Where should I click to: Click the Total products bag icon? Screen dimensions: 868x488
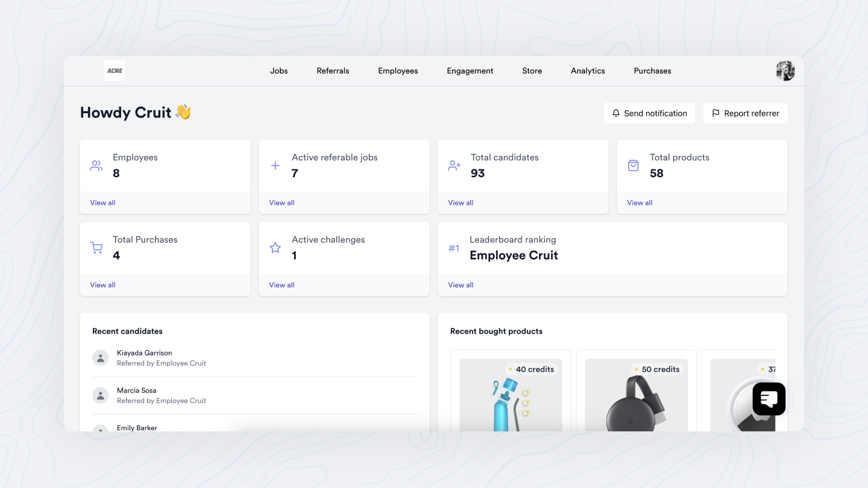coord(633,166)
